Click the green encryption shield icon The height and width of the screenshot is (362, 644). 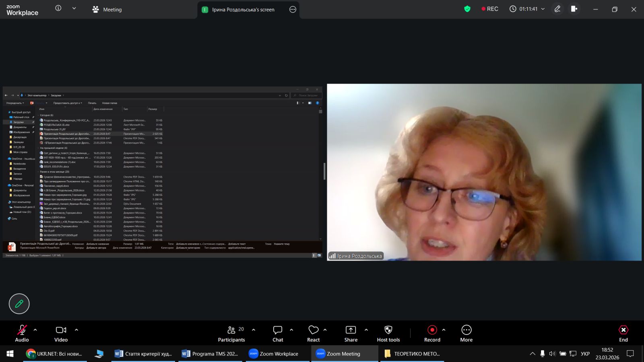click(x=467, y=9)
